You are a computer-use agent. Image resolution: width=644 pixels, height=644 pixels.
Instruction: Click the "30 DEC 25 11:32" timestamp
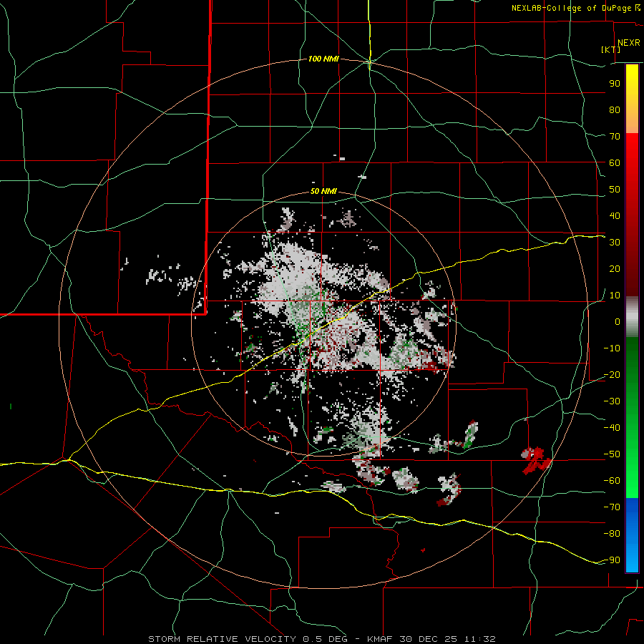[447, 639]
